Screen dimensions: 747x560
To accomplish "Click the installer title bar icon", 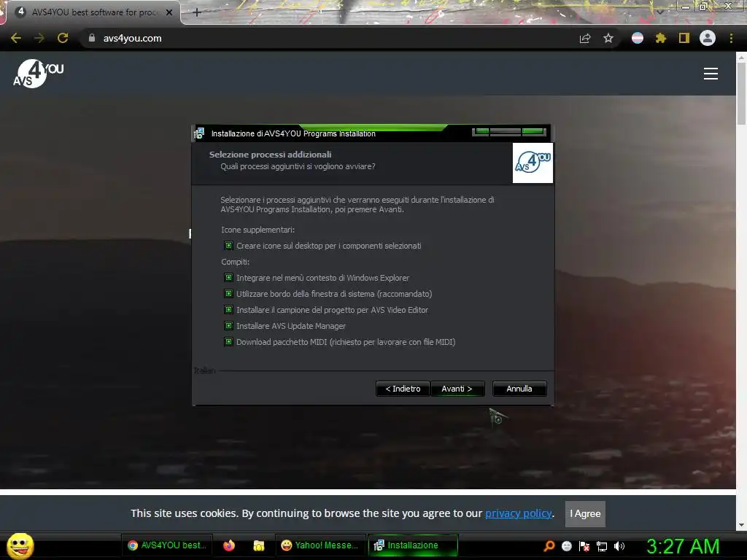I will point(200,133).
